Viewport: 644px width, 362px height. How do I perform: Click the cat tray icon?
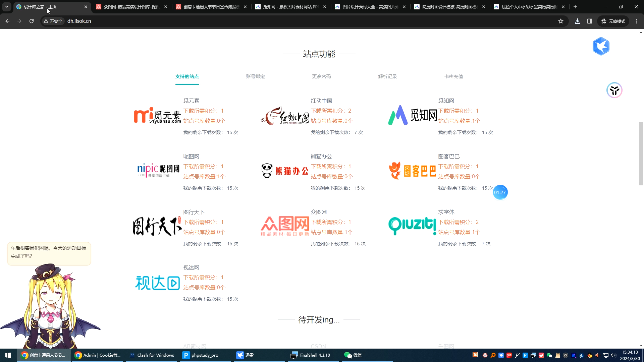click(557, 355)
